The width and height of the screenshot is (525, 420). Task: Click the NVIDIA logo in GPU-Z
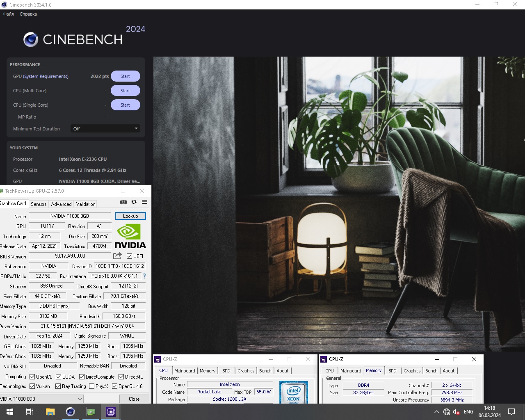coord(130,236)
